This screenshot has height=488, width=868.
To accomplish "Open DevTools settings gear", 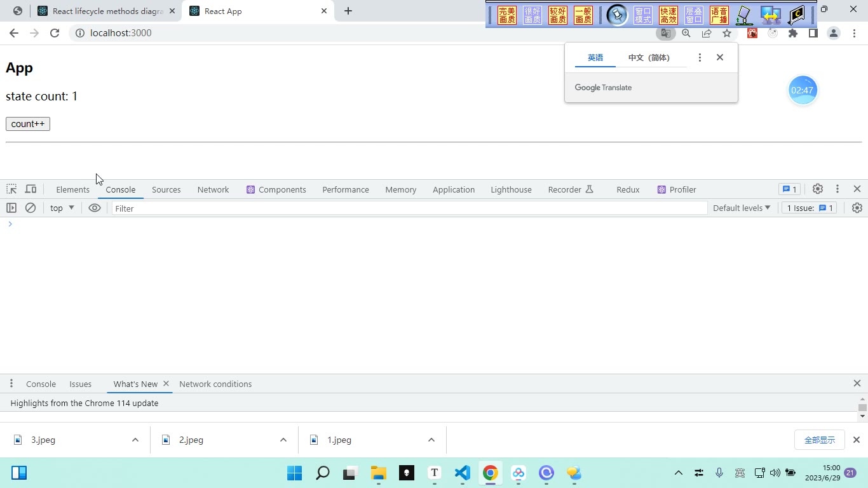I will coord(818,189).
